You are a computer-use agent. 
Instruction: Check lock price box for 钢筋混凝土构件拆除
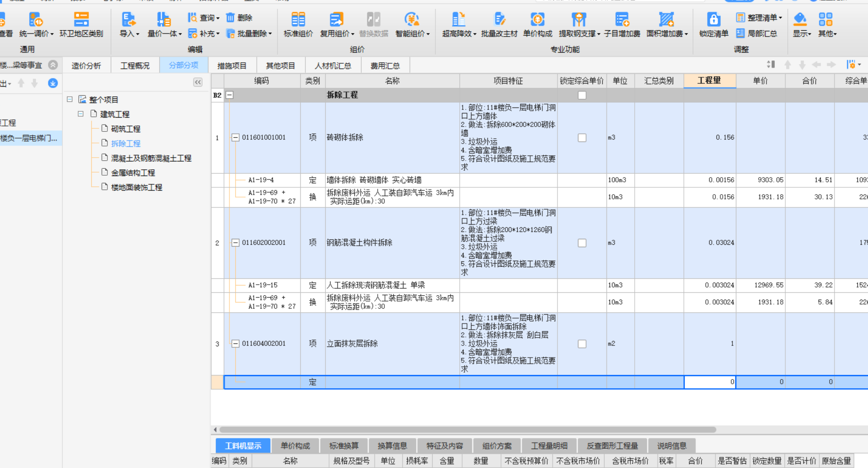pos(582,243)
